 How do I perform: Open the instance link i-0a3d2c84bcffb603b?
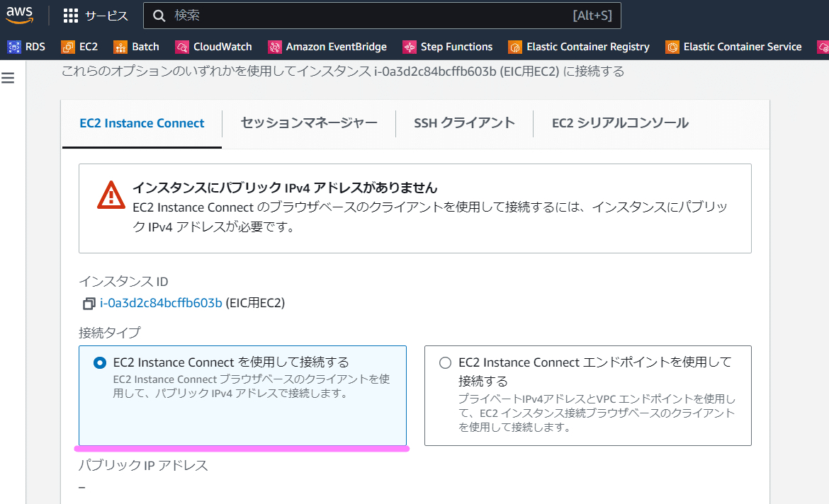click(x=161, y=303)
